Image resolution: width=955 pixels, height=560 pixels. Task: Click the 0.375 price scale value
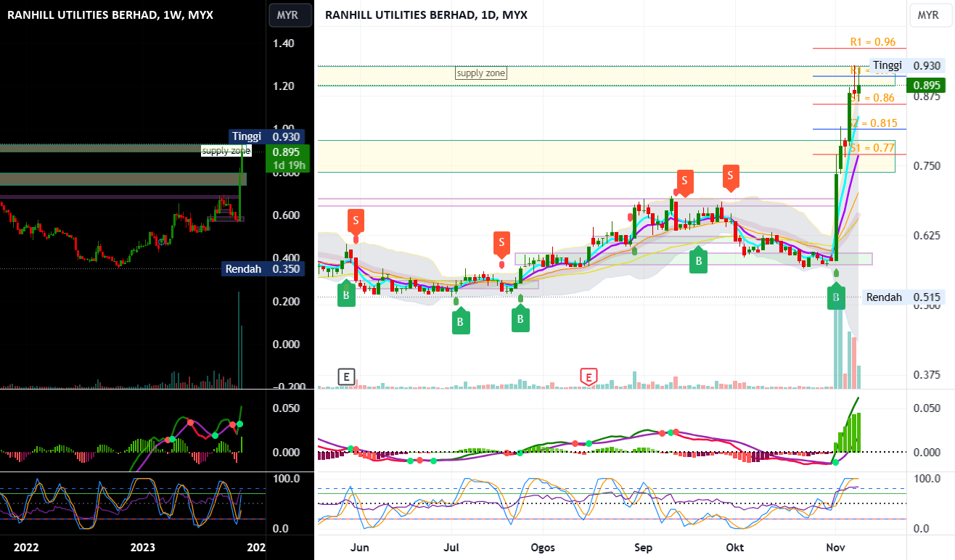pyautogui.click(x=927, y=375)
